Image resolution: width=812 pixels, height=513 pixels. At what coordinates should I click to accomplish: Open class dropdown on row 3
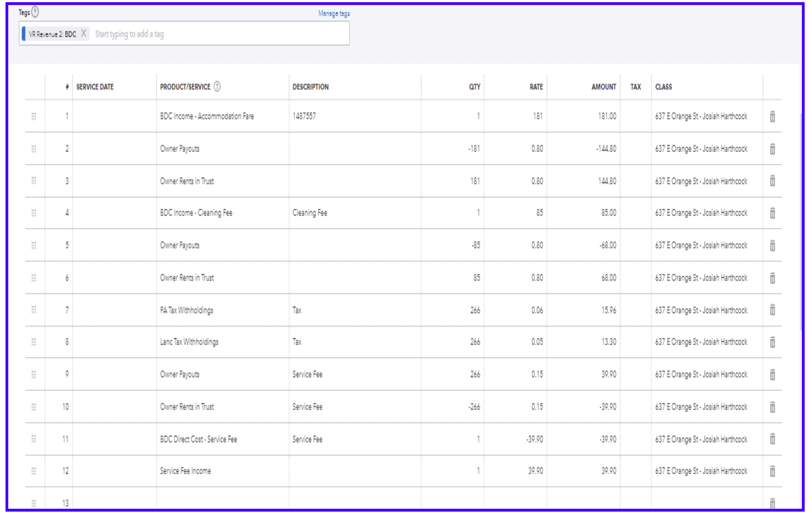tap(706, 181)
